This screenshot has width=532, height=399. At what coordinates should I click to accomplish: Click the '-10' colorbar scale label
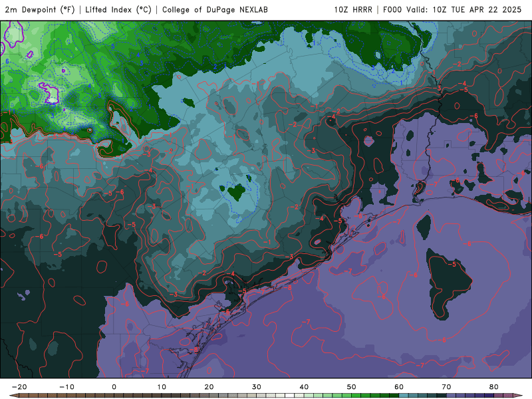click(x=66, y=387)
